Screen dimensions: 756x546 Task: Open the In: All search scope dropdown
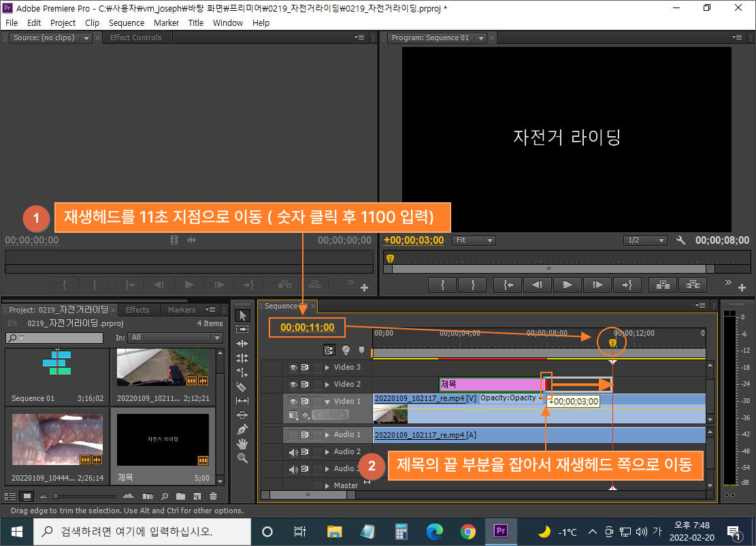pos(176,338)
